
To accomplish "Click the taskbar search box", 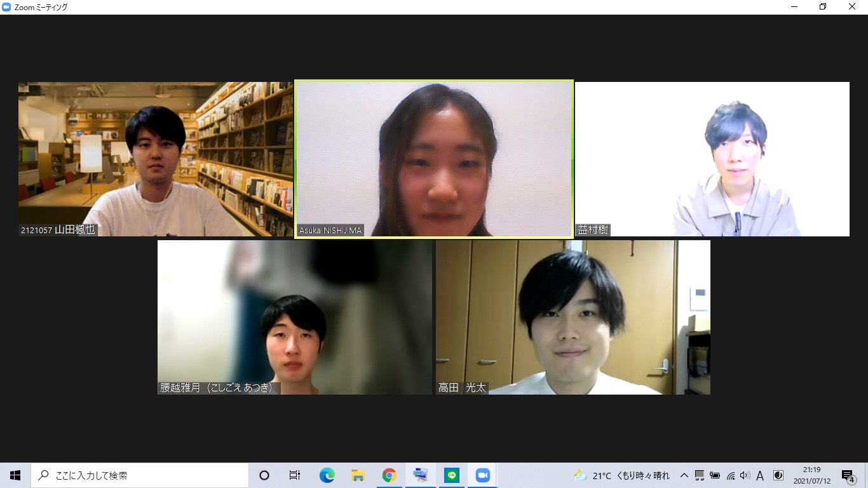I will (140, 475).
